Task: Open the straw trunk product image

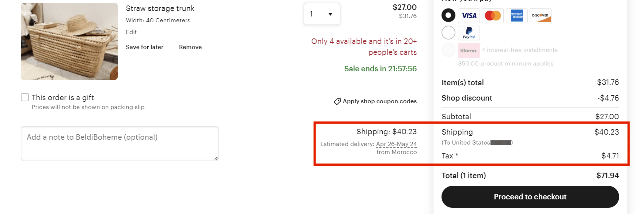Action: 69,41
